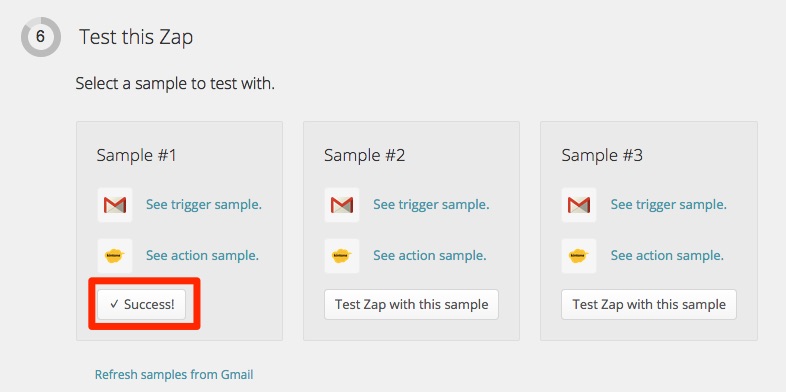Refresh samples from Gmail
This screenshot has height=392, width=786.
click(x=174, y=374)
